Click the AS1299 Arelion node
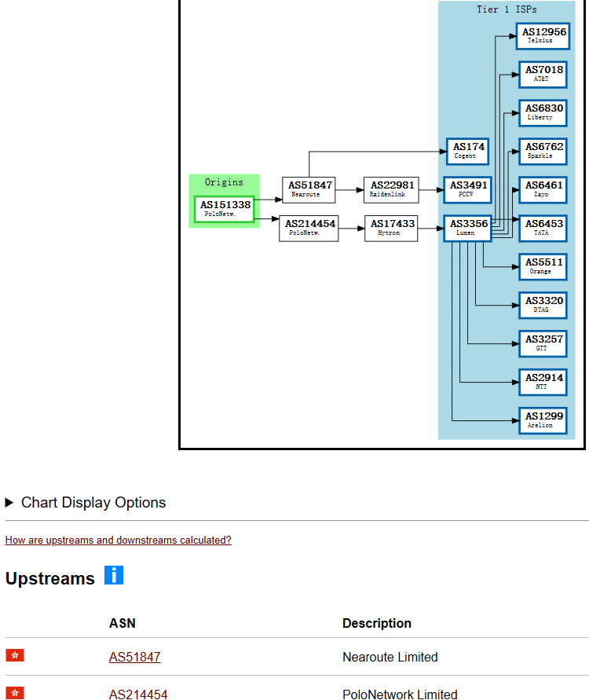This screenshot has width=589, height=700. coord(543,420)
